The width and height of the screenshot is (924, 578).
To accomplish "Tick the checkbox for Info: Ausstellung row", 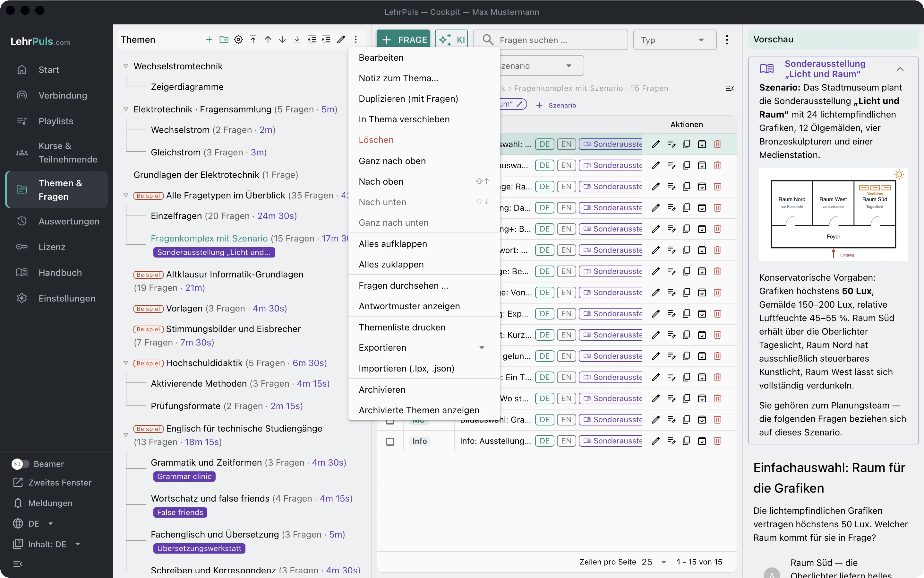I will (390, 442).
